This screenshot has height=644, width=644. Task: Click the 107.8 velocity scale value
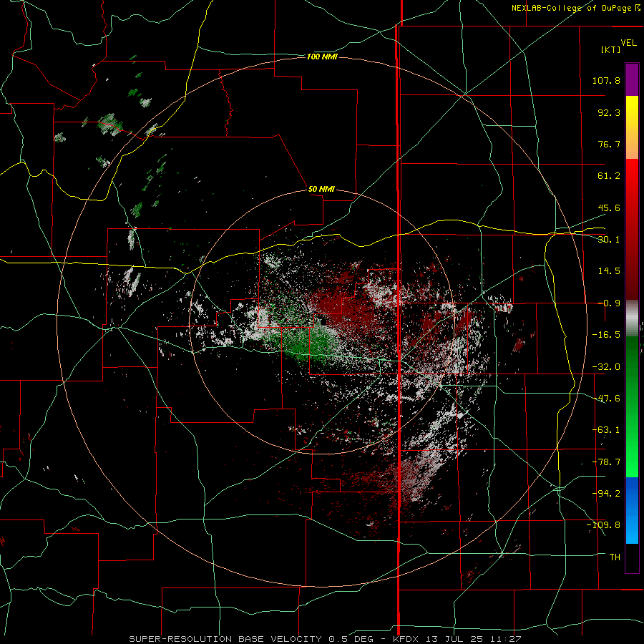[x=606, y=80]
